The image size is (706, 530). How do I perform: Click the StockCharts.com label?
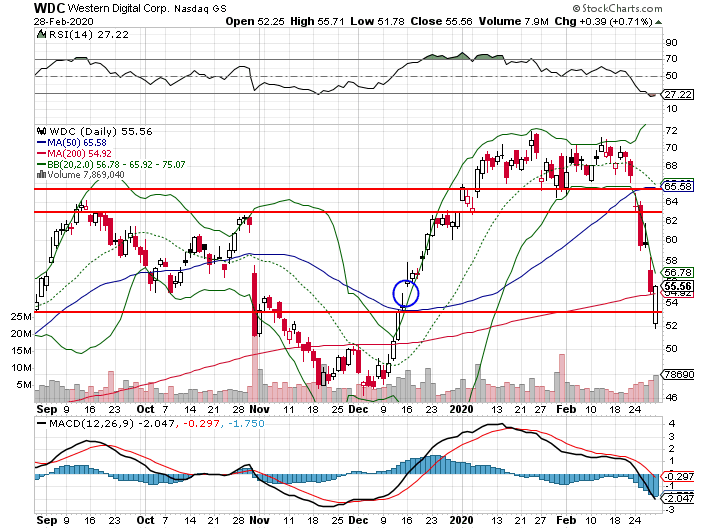coord(617,8)
